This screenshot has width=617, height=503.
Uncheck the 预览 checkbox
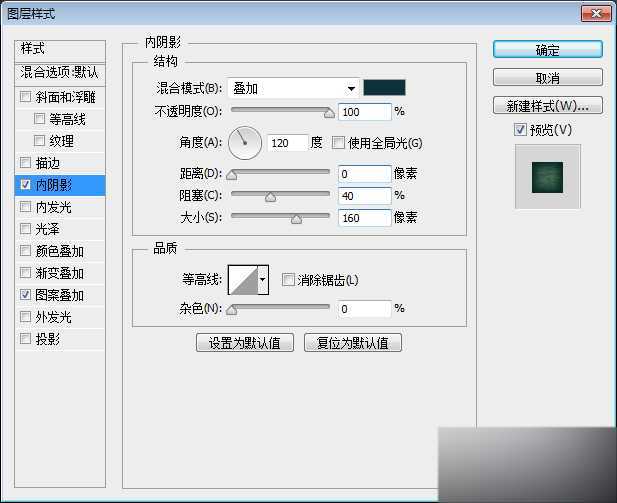pos(519,130)
